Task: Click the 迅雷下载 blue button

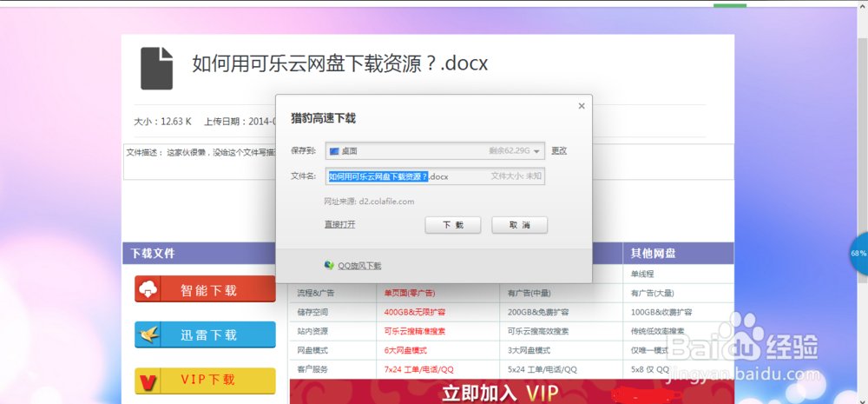Action: point(205,334)
